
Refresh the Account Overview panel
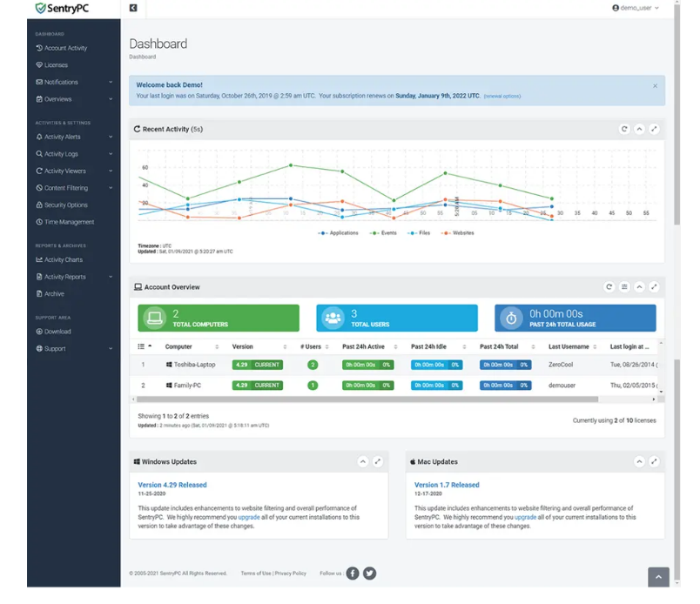(x=609, y=286)
